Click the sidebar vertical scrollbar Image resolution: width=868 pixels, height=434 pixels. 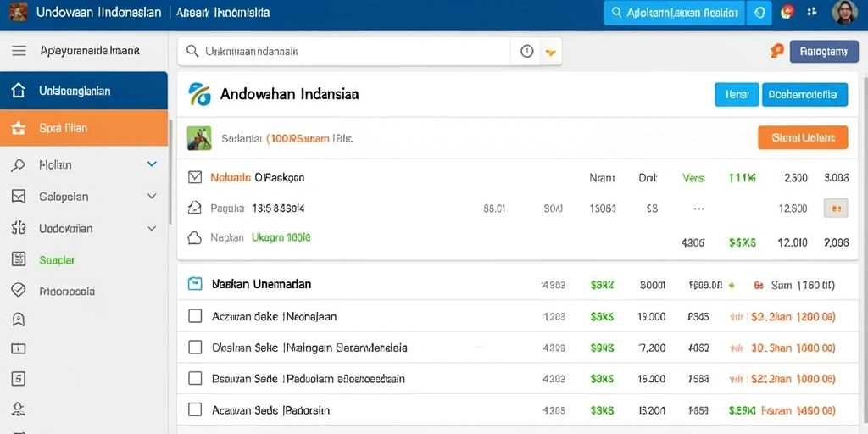[170, 171]
